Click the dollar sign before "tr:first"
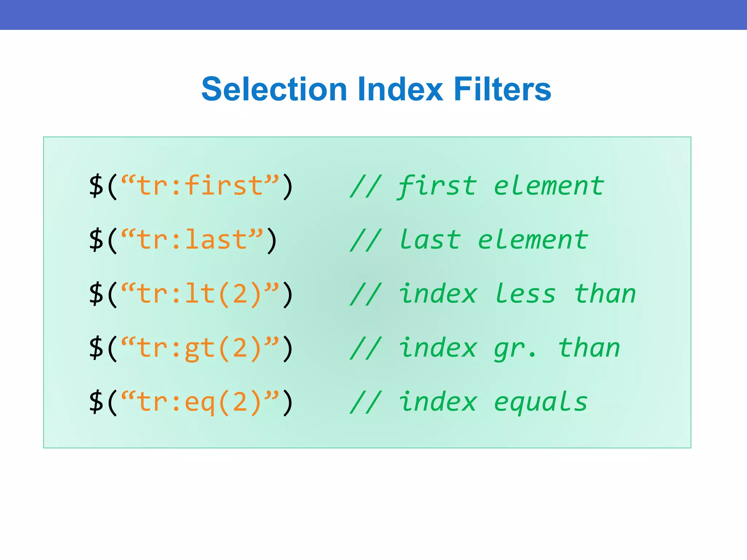 (96, 186)
